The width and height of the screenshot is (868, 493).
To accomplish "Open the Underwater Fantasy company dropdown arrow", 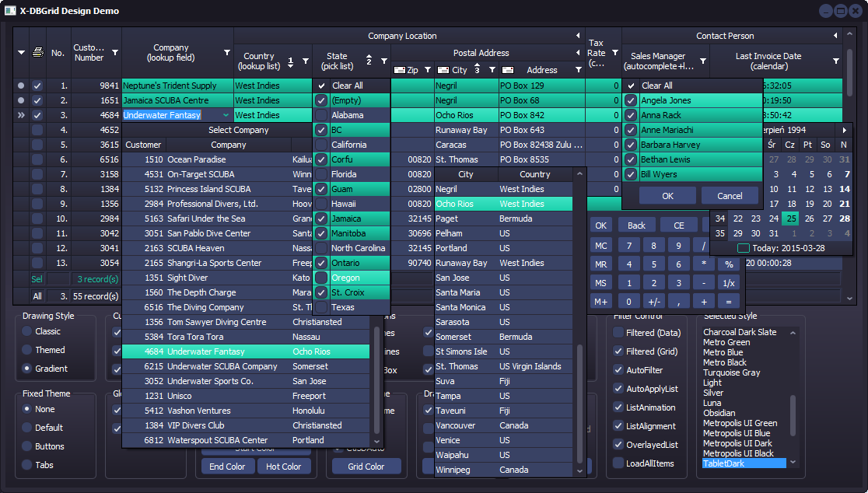I will (226, 115).
